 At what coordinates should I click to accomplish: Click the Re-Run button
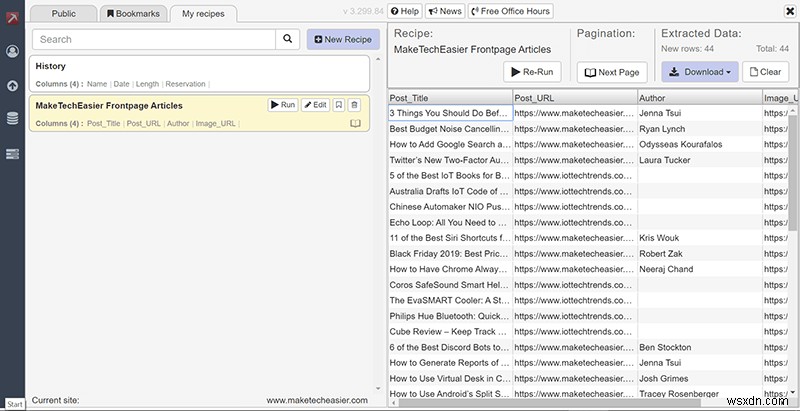click(532, 72)
